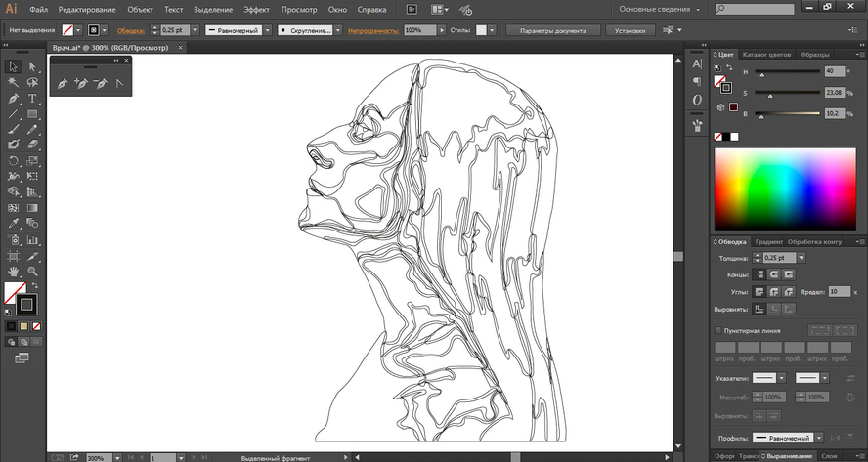
Task: Select the Gradient tool
Action: pyautogui.click(x=32, y=208)
